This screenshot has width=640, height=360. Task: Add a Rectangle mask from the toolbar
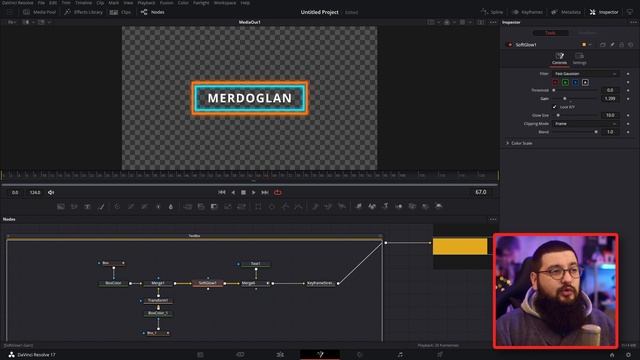tap(258, 207)
